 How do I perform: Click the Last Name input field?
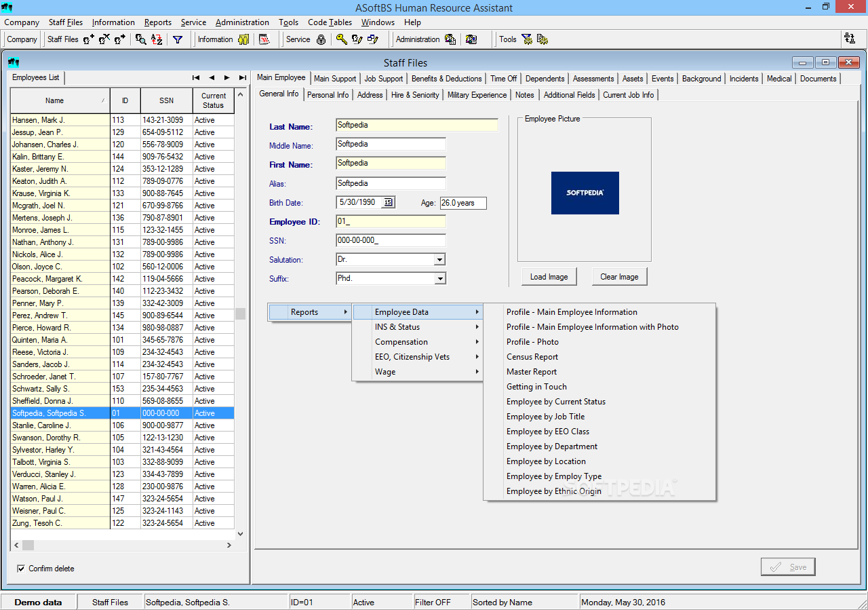(x=417, y=125)
